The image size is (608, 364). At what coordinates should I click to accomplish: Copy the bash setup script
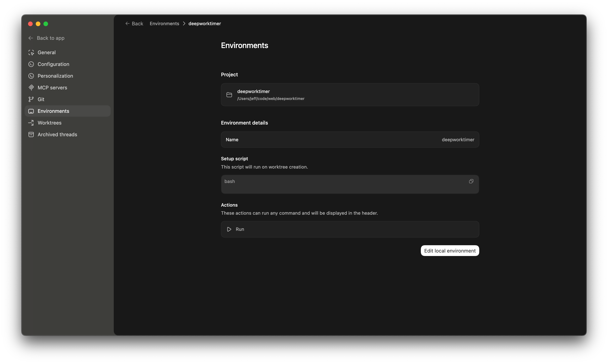pyautogui.click(x=471, y=181)
